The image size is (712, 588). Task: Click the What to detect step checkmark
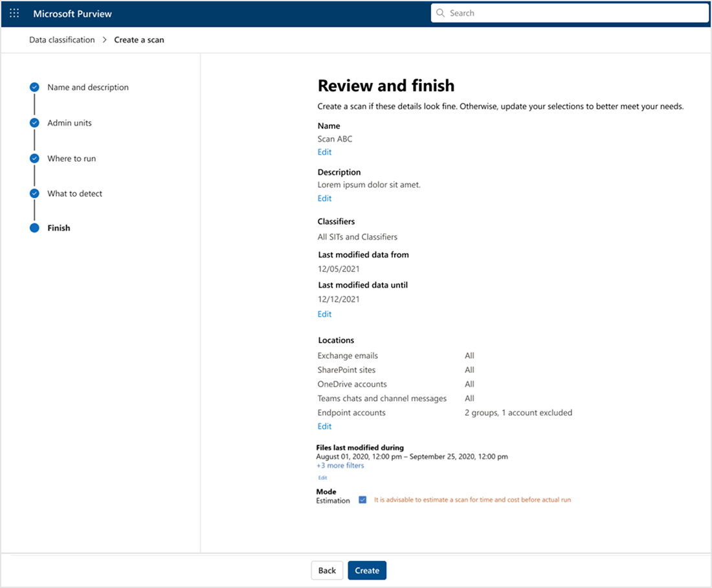pos(34,194)
